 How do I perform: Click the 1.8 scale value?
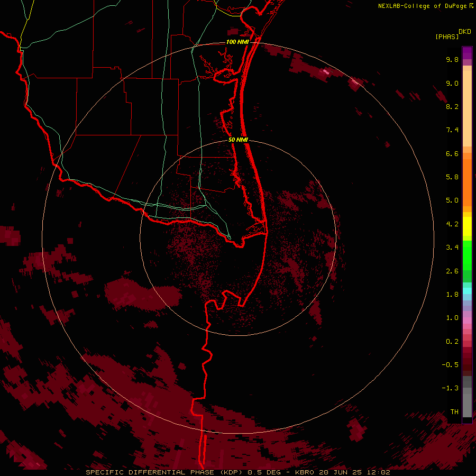(452, 295)
